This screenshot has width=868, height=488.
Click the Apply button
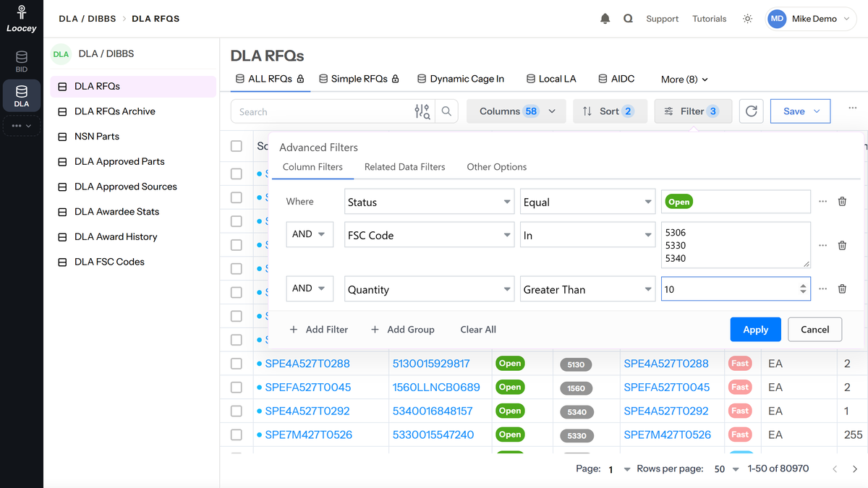(x=755, y=329)
